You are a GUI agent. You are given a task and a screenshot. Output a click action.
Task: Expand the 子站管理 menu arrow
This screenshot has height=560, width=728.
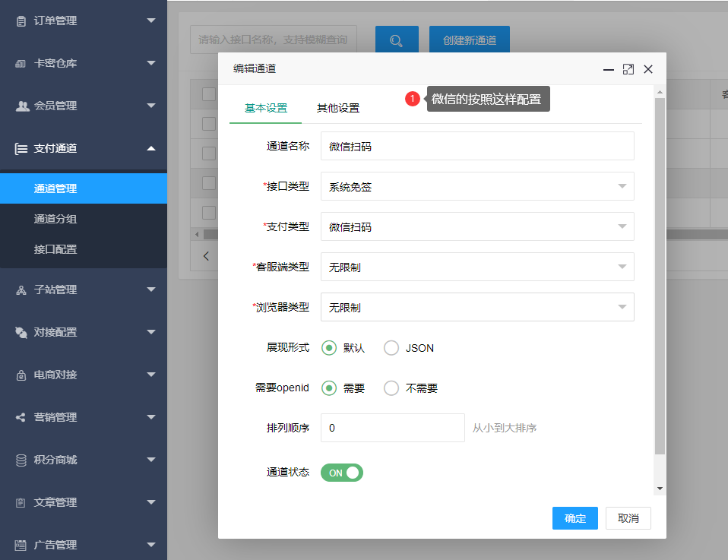click(151, 289)
